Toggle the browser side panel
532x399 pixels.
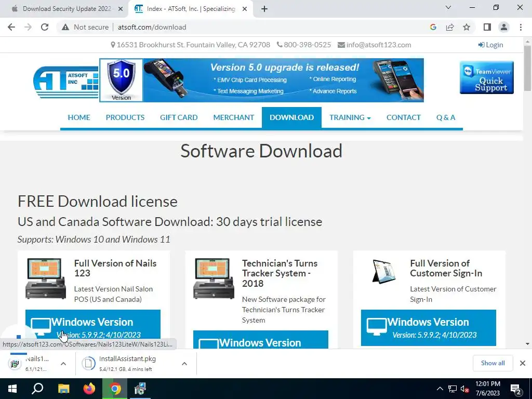[x=487, y=27]
